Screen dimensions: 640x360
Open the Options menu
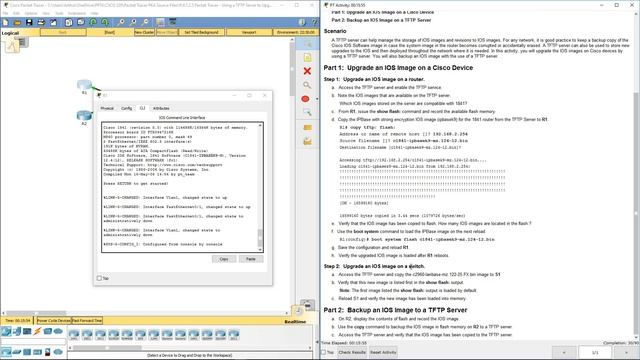pos(31,13)
